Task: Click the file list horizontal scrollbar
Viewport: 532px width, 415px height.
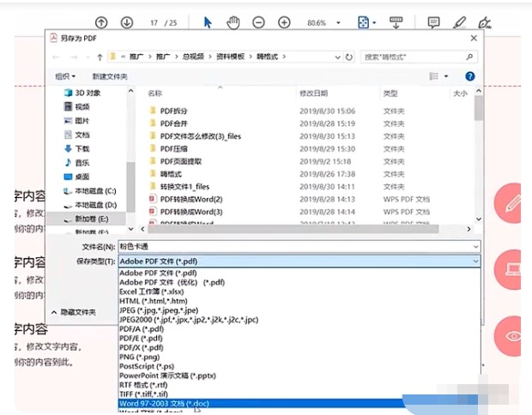Action: [293, 229]
